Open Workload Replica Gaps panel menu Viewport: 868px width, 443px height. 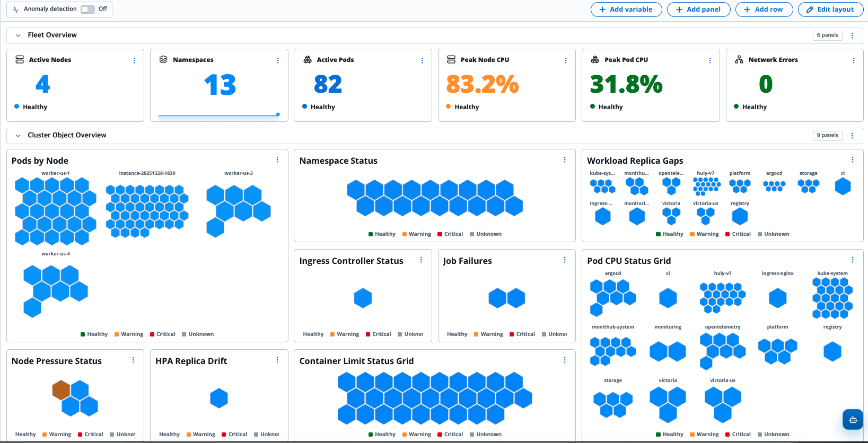point(853,160)
